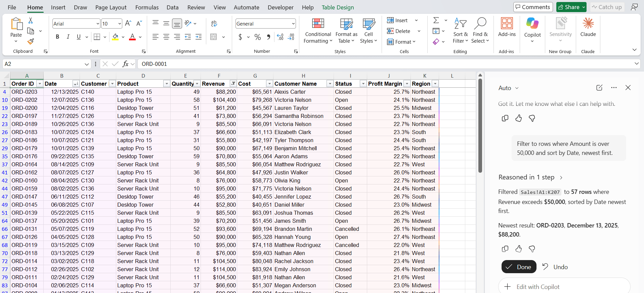Copy the latest Copilot response
The height and width of the screenshot is (293, 644).
[505, 249]
